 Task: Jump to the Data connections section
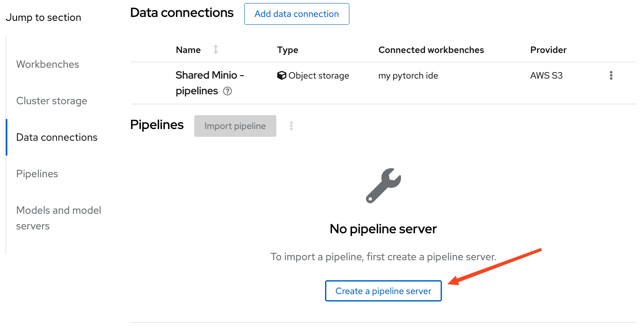click(57, 137)
